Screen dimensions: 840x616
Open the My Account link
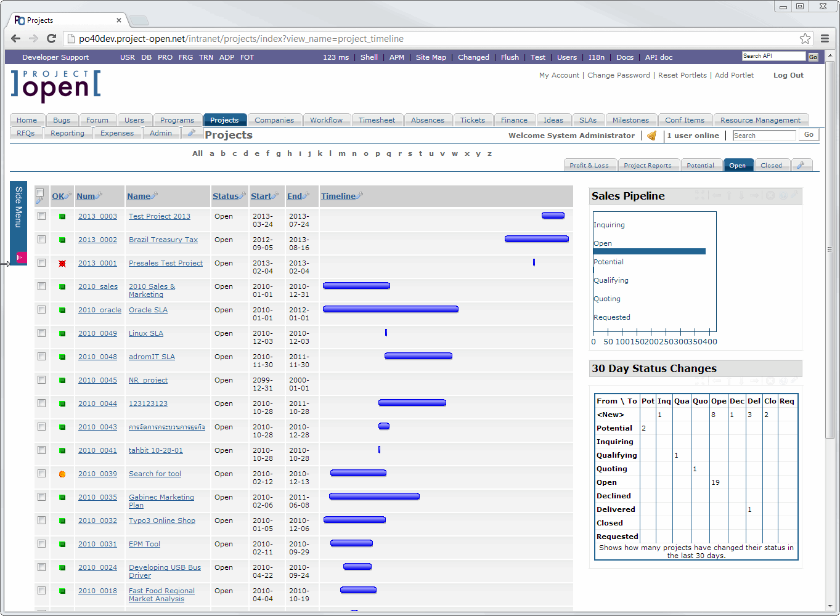coord(559,75)
